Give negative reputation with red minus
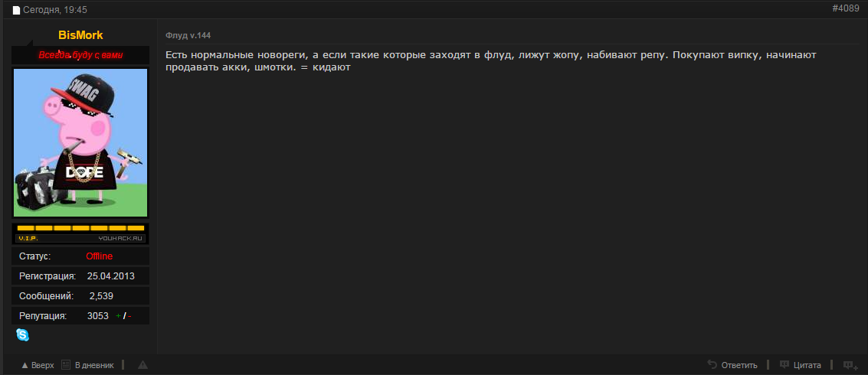Image resolution: width=868 pixels, height=375 pixels. 129,316
